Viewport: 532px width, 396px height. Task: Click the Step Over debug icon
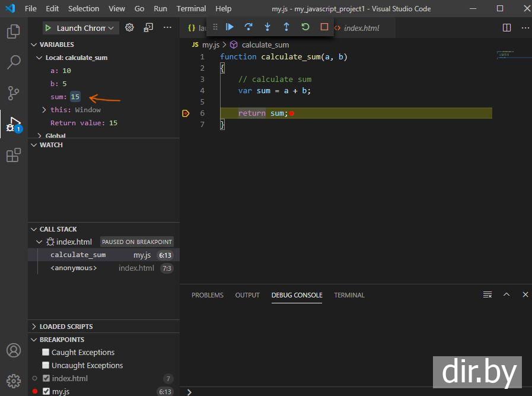[249, 27]
